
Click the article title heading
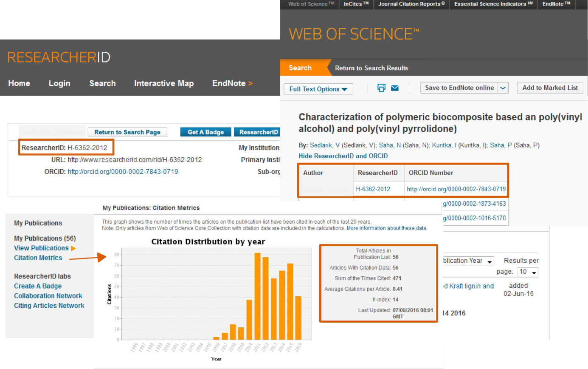[x=440, y=123]
